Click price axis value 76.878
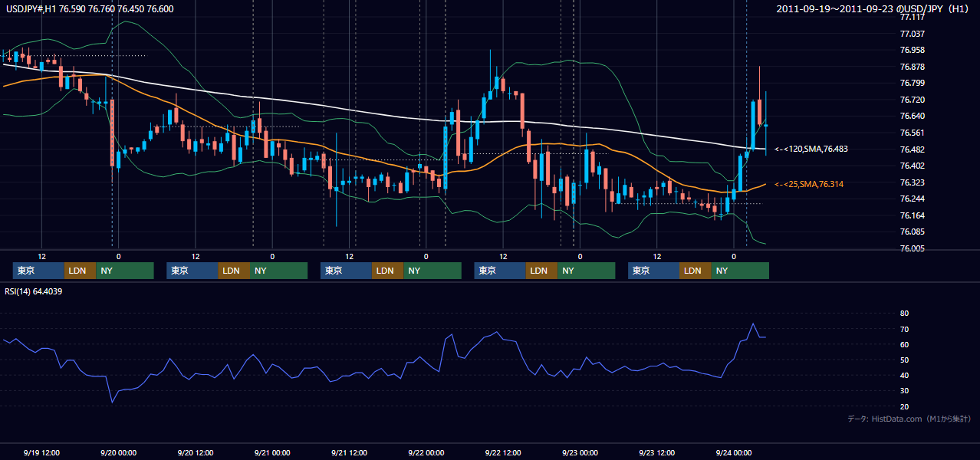The width and height of the screenshot is (980, 460). [912, 67]
